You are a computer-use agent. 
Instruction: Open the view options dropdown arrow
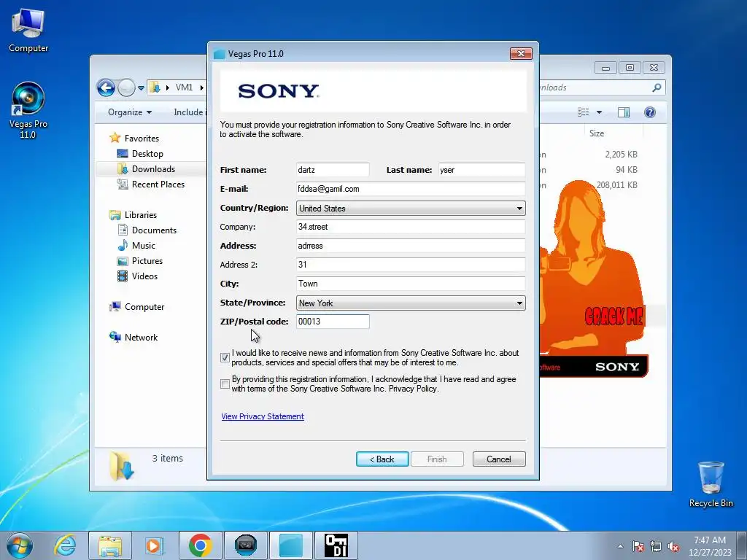tap(600, 112)
